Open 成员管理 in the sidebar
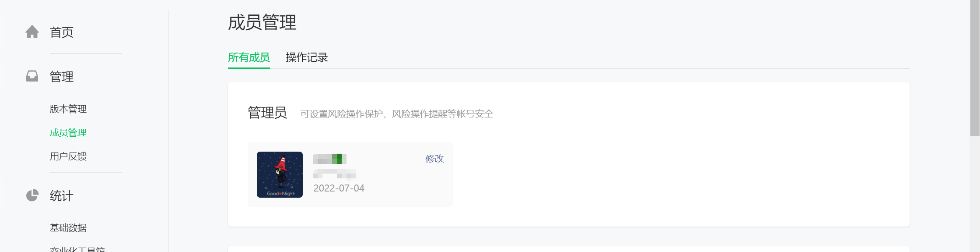 68,132
